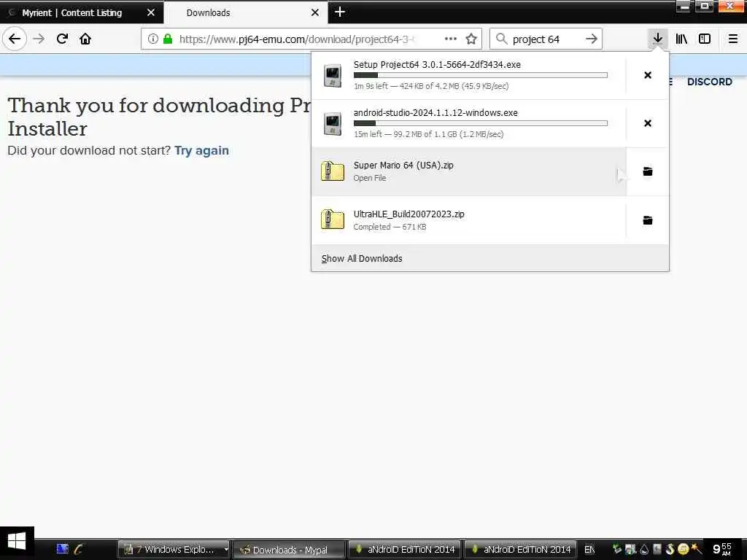The width and height of the screenshot is (747, 560).
Task: Click the android-studio-2024.1.1.12-windows.exe name
Action: pos(436,113)
